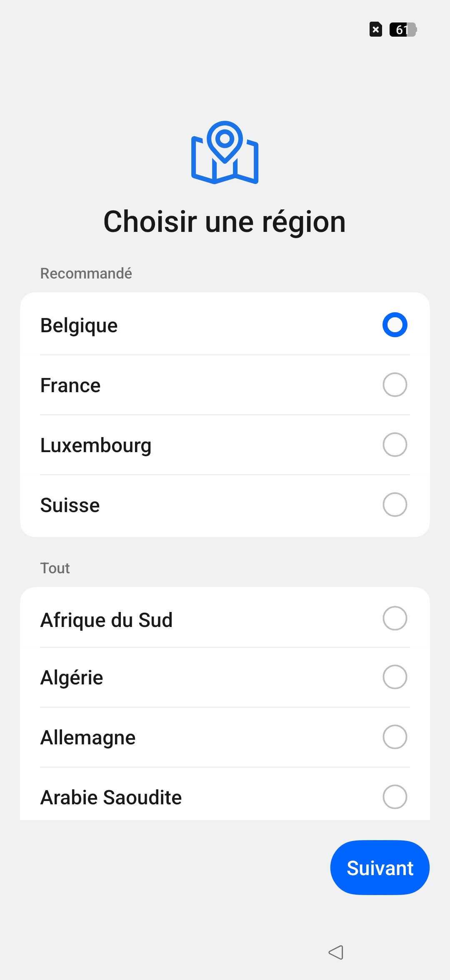Select the France radio button
Screen dimensions: 450x980
395,385
